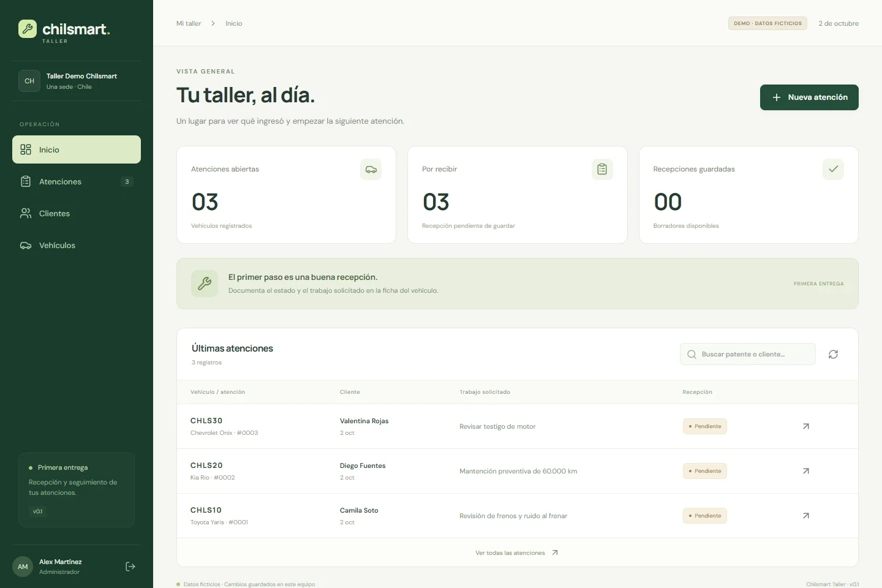The width and height of the screenshot is (882, 588).
Task: Click the 2 de octubre date
Action: pyautogui.click(x=839, y=23)
